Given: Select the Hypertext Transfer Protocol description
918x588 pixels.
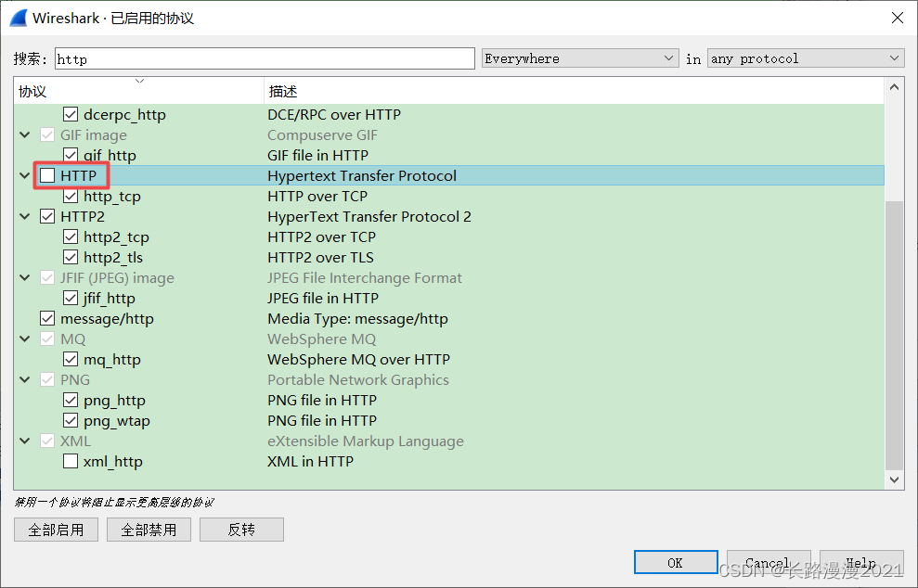Looking at the screenshot, I should [x=362, y=175].
